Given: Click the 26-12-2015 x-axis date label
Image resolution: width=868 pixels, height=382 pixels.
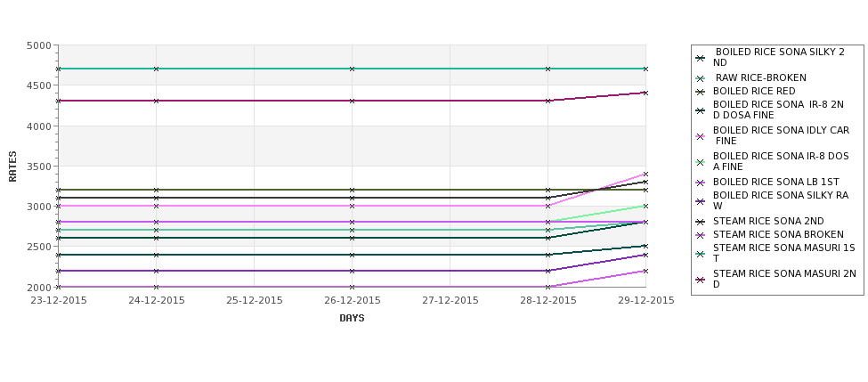Looking at the screenshot, I should coord(352,301).
